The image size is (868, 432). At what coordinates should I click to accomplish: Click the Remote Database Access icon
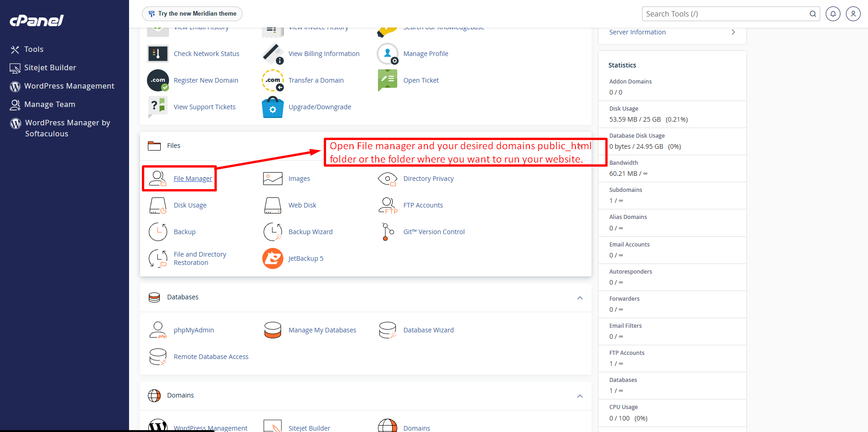tap(158, 357)
